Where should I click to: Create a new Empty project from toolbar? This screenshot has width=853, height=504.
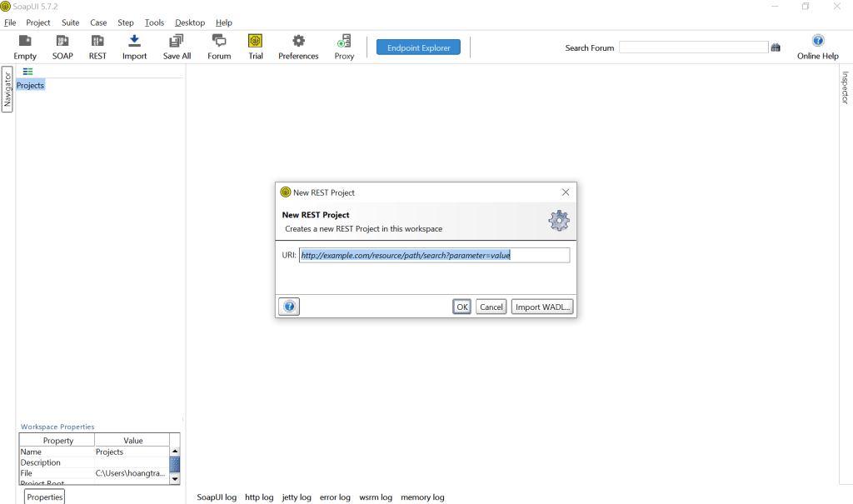tap(25, 42)
